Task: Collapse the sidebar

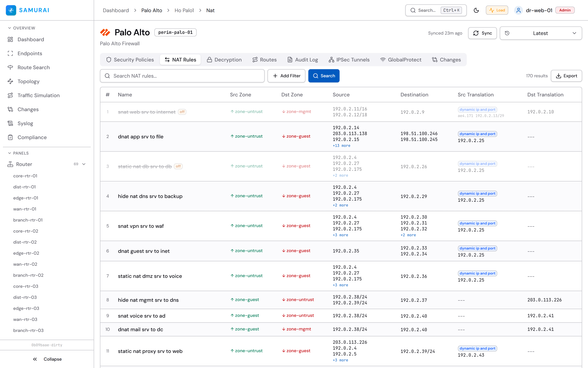Action: point(47,359)
